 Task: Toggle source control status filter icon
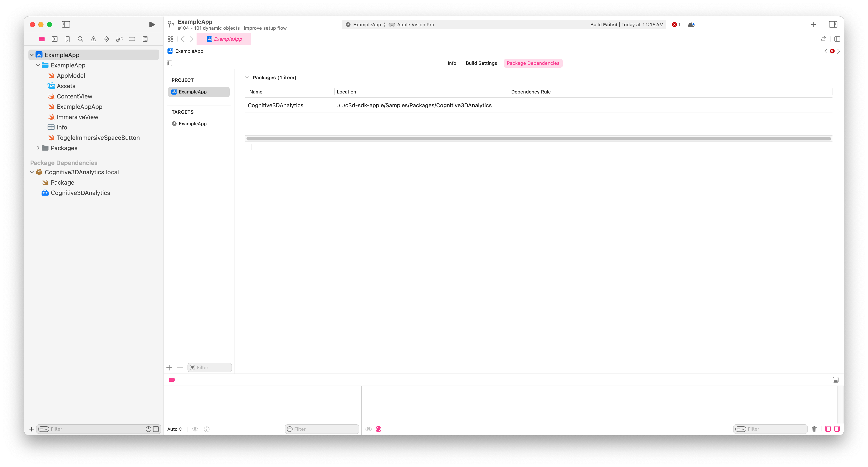pos(156,429)
